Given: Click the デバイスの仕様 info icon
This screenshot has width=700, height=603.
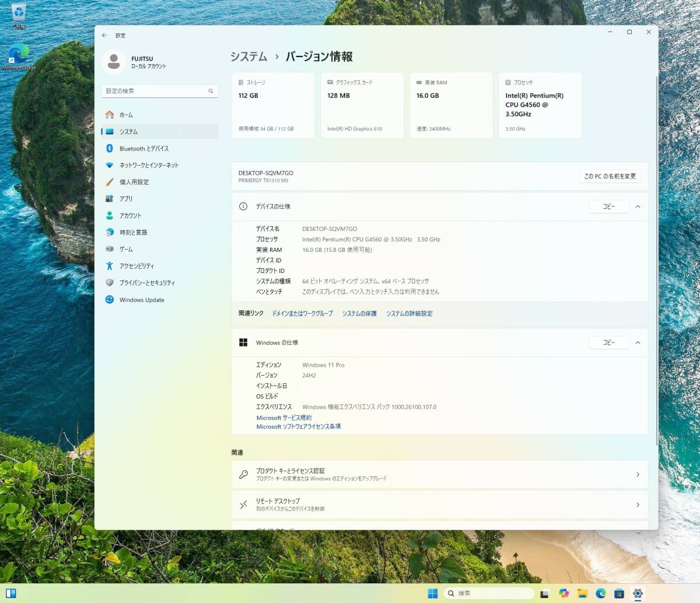Looking at the screenshot, I should click(x=243, y=206).
